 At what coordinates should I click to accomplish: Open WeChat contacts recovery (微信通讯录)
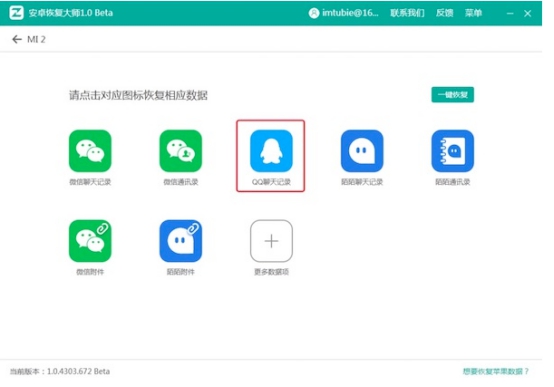181,151
